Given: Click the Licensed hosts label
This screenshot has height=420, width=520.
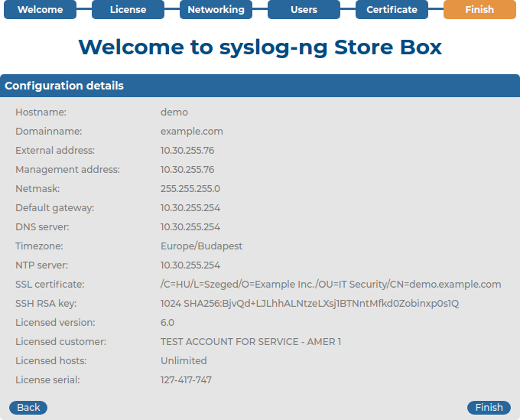Looking at the screenshot, I should [50, 361].
